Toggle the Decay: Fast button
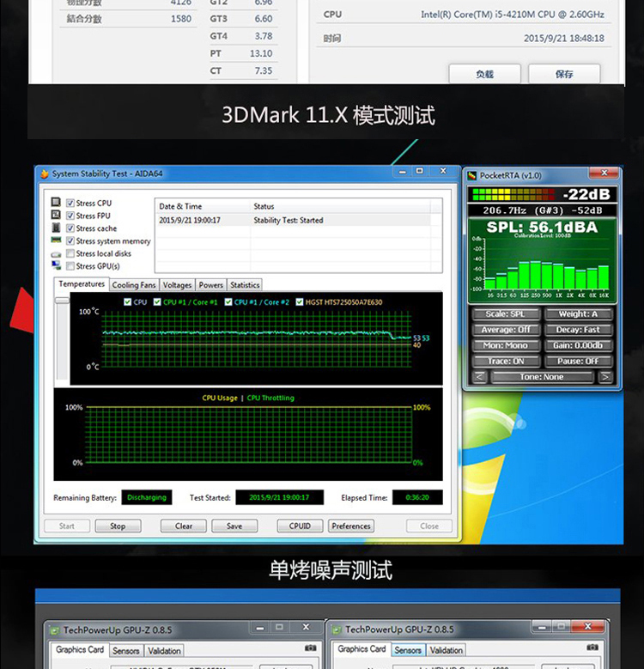 pos(578,330)
